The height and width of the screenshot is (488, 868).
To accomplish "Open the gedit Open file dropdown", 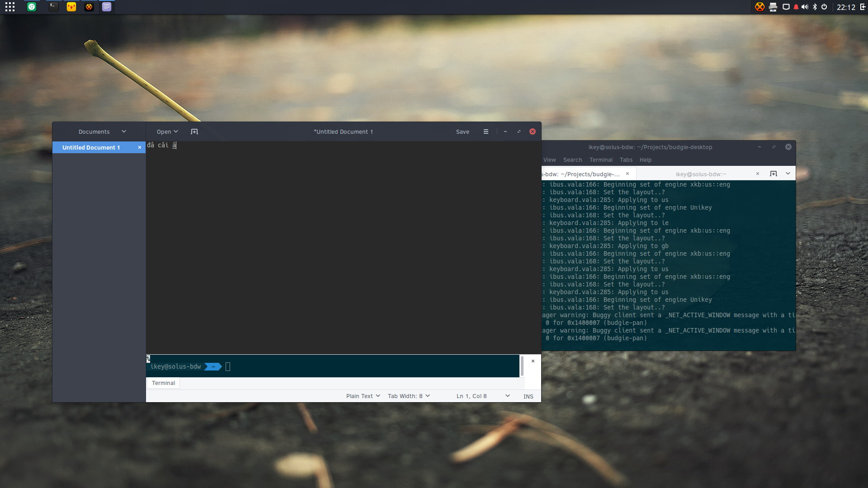I will (167, 131).
